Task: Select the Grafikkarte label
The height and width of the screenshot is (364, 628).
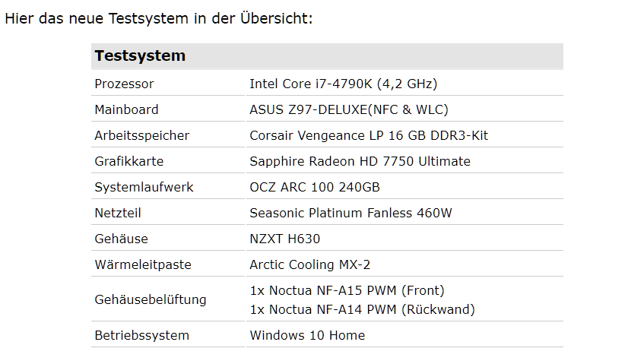Action: (x=129, y=161)
